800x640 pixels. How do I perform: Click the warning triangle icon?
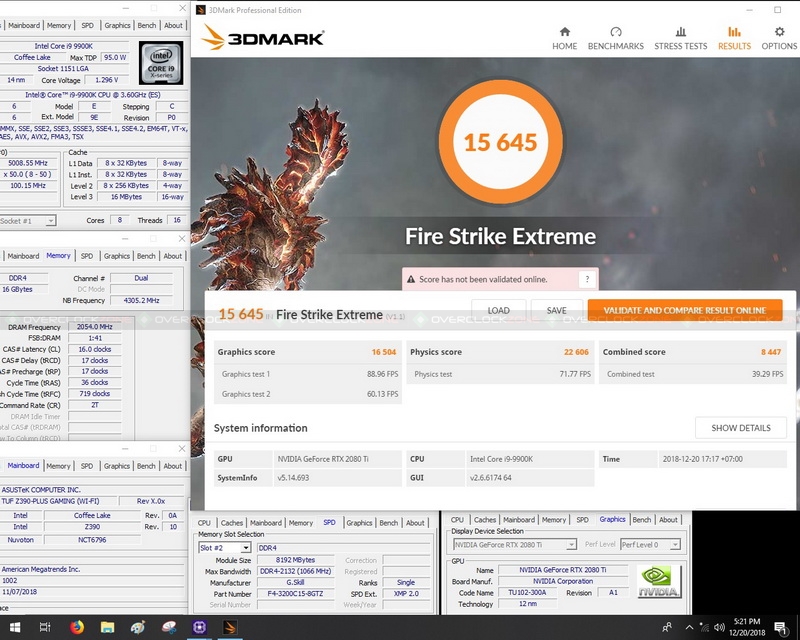point(411,279)
